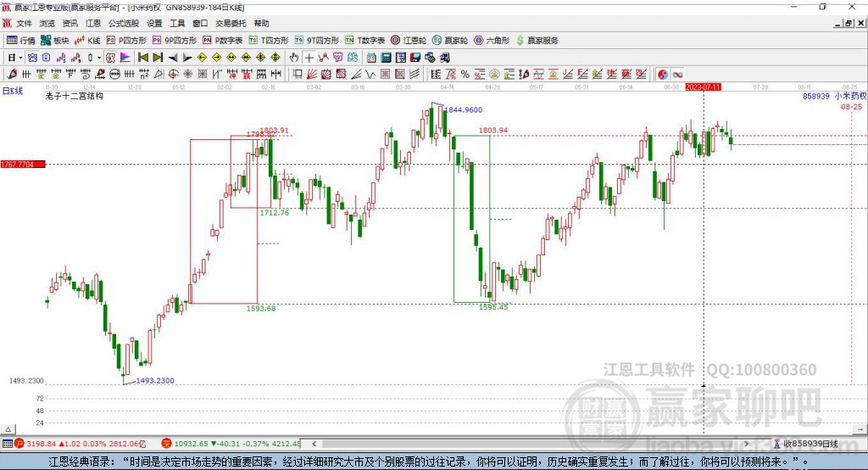Click the bottom-left up triangle expander
The width and height of the screenshot is (868, 470).
(8, 429)
